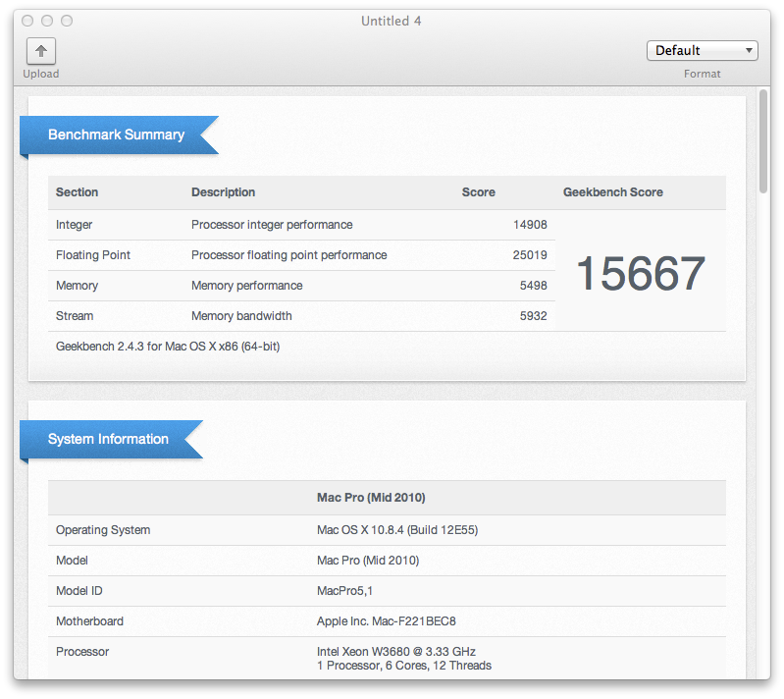Viewport: 784px width, 699px height.
Task: Click the Geekbench 2.4.3 version line
Action: (168, 347)
